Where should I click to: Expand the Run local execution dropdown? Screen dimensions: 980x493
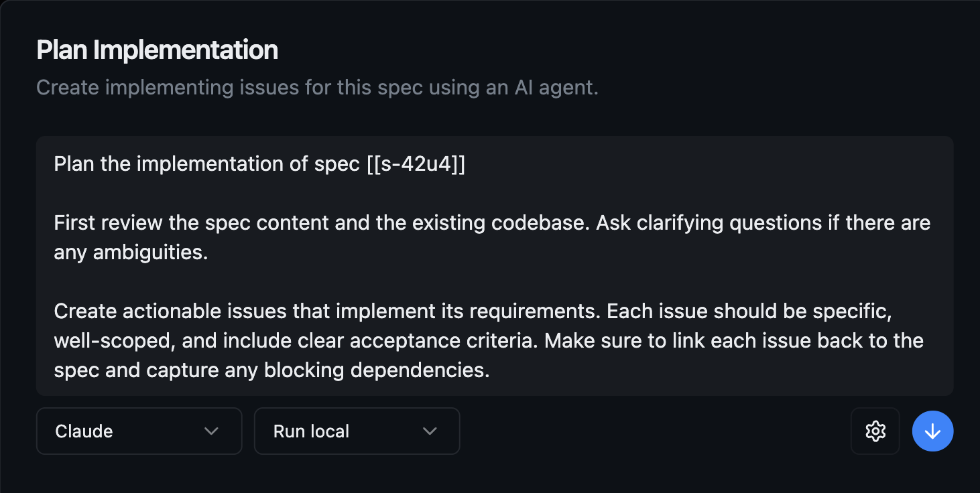pos(357,431)
